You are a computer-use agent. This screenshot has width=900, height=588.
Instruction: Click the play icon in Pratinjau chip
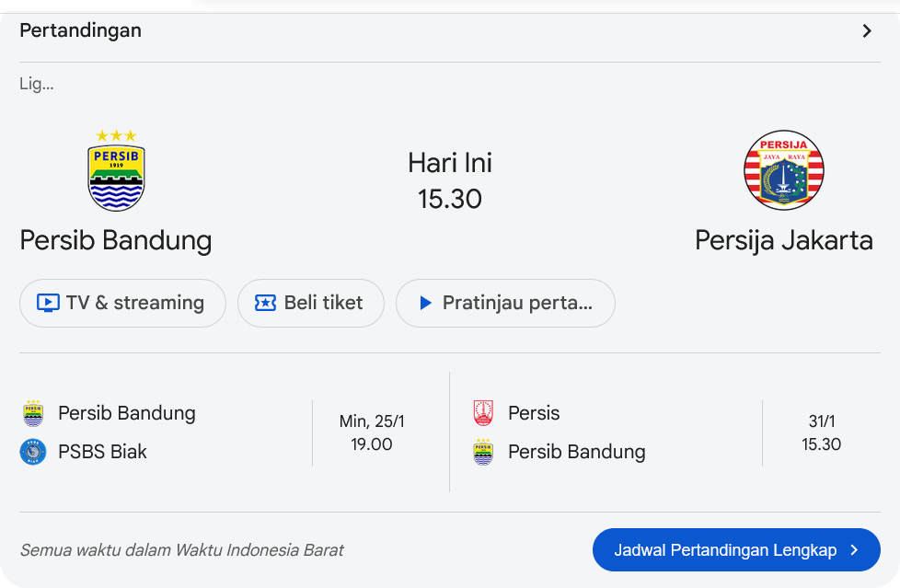point(425,303)
